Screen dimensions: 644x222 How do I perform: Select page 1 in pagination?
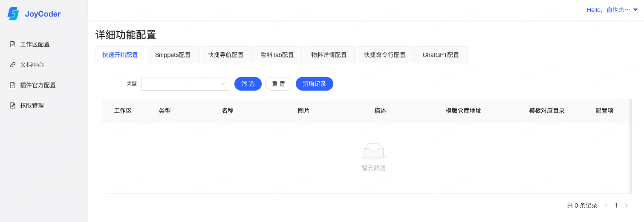click(x=616, y=205)
